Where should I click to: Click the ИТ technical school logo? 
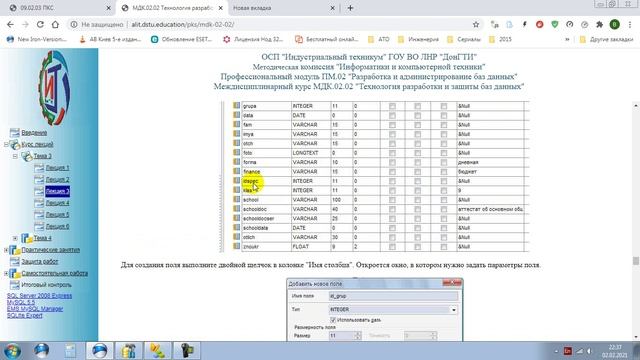click(x=54, y=87)
